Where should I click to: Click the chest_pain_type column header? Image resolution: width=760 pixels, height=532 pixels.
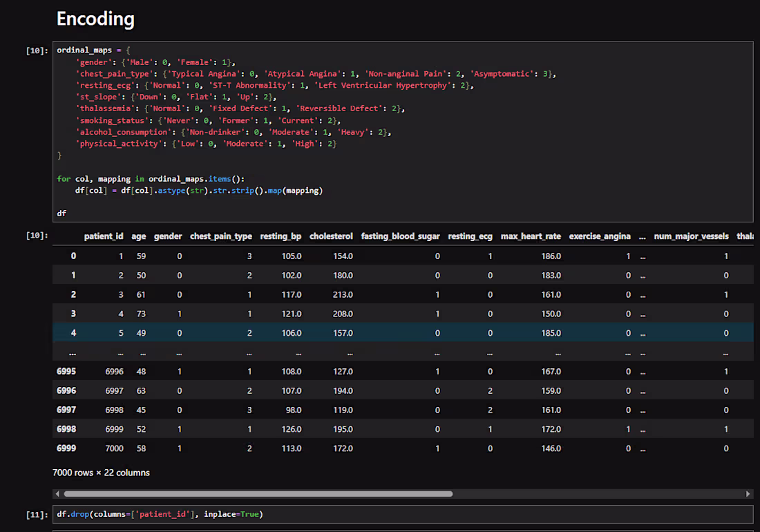221,236
